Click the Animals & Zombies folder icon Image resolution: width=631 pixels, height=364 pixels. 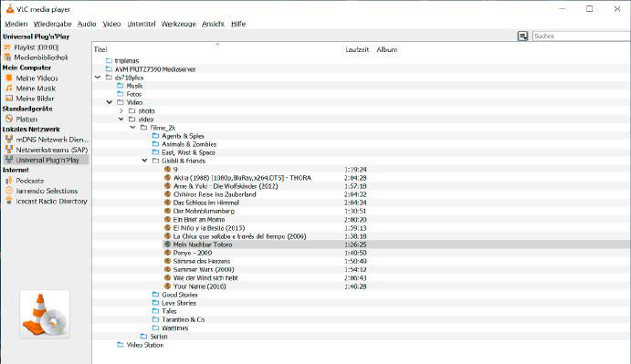(x=156, y=144)
